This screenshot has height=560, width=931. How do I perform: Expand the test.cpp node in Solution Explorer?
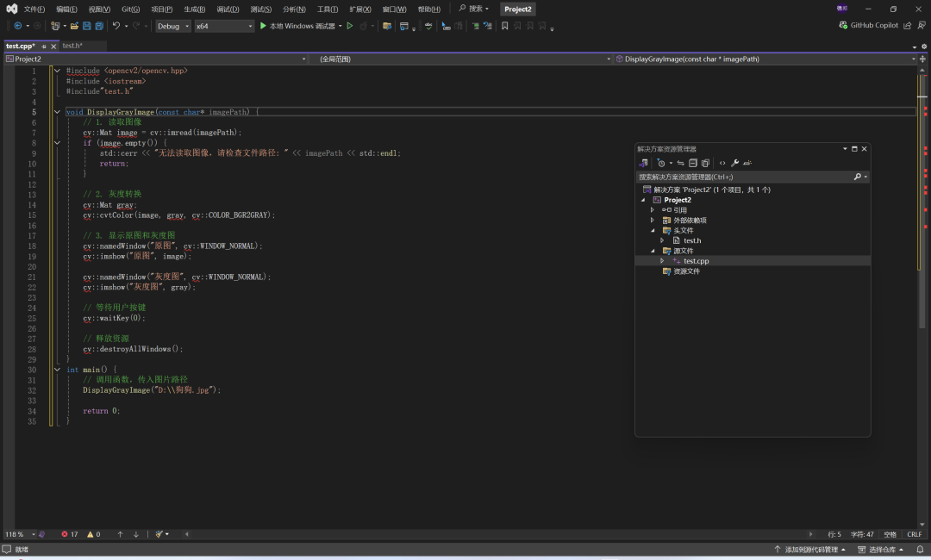pos(662,260)
